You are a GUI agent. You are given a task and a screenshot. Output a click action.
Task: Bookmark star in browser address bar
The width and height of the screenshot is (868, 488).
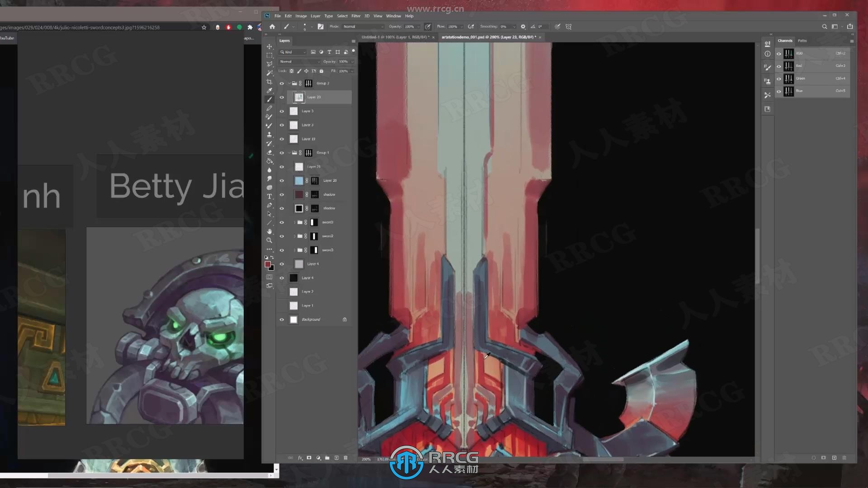click(204, 28)
